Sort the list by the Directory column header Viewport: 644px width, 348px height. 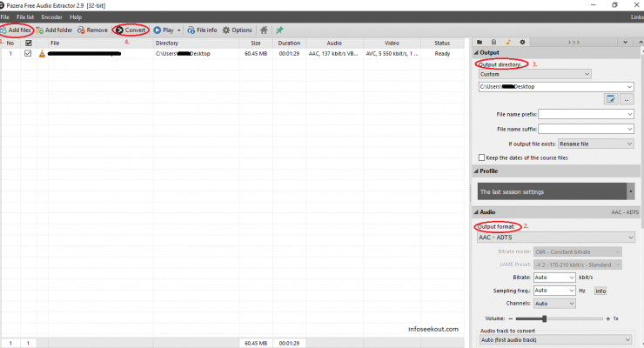pyautogui.click(x=197, y=43)
